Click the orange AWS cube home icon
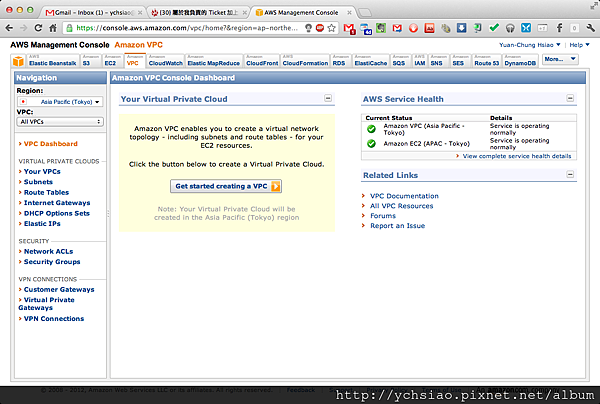Screen dimensions: 600x404 [x=18, y=61]
